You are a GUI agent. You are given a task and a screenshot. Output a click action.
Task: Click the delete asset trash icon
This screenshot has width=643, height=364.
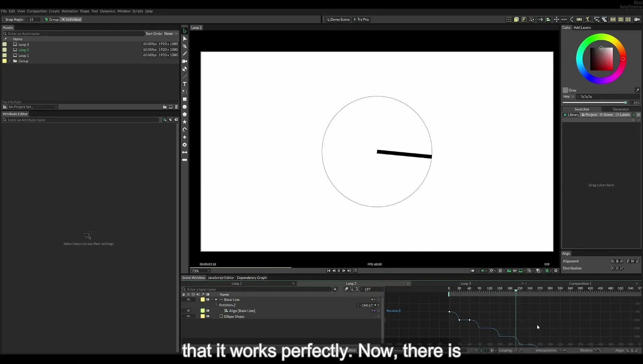click(x=176, y=107)
